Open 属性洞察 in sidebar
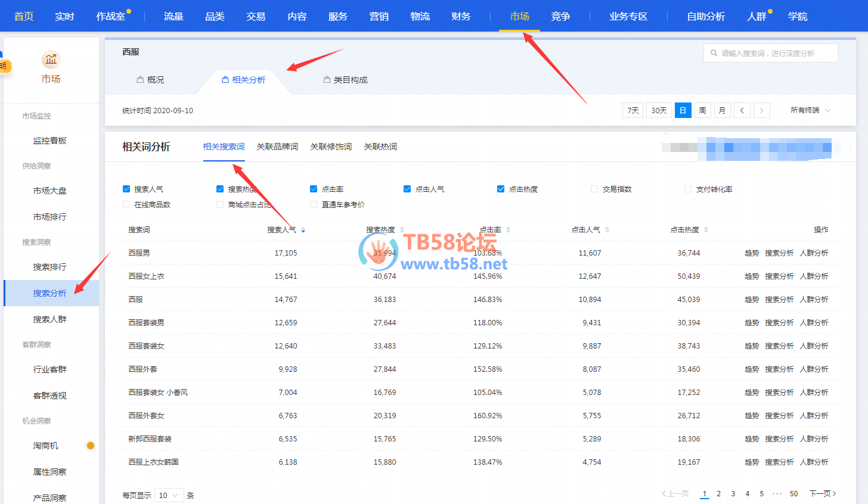This screenshot has height=504, width=868. pyautogui.click(x=50, y=472)
